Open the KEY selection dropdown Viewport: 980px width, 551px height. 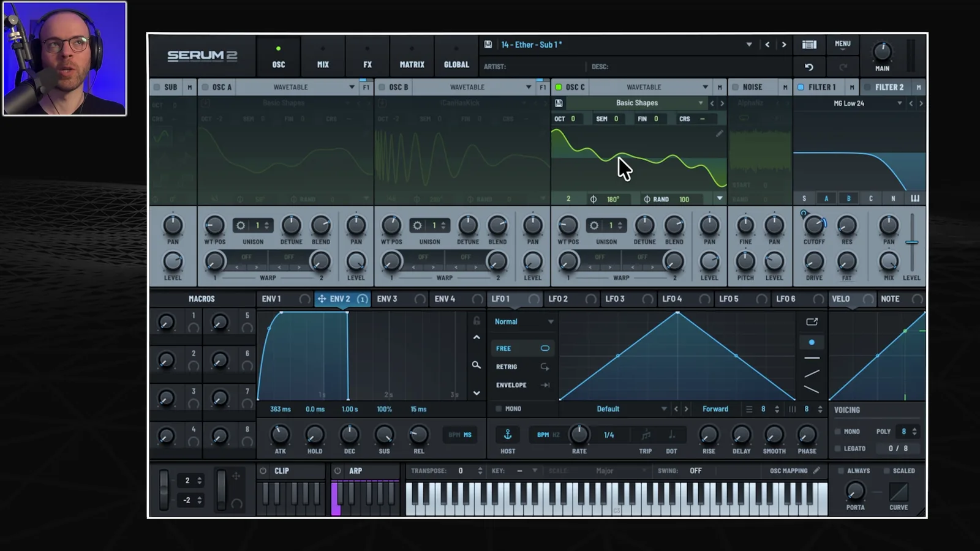coord(534,471)
